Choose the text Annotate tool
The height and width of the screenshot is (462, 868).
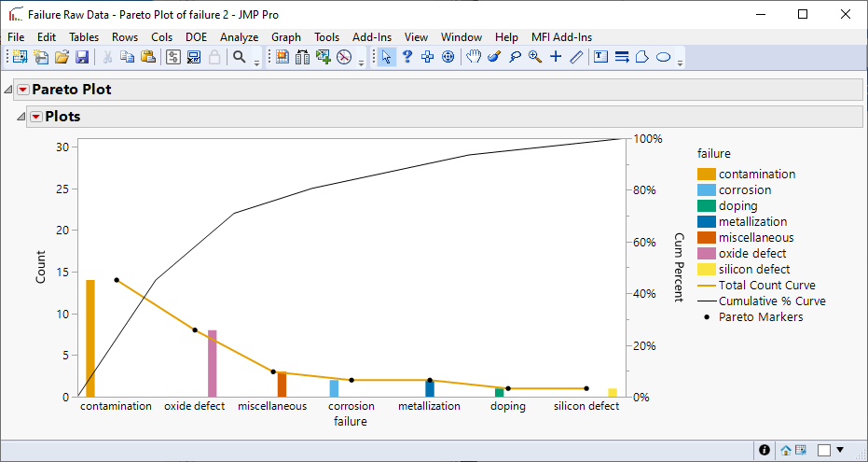(x=600, y=57)
